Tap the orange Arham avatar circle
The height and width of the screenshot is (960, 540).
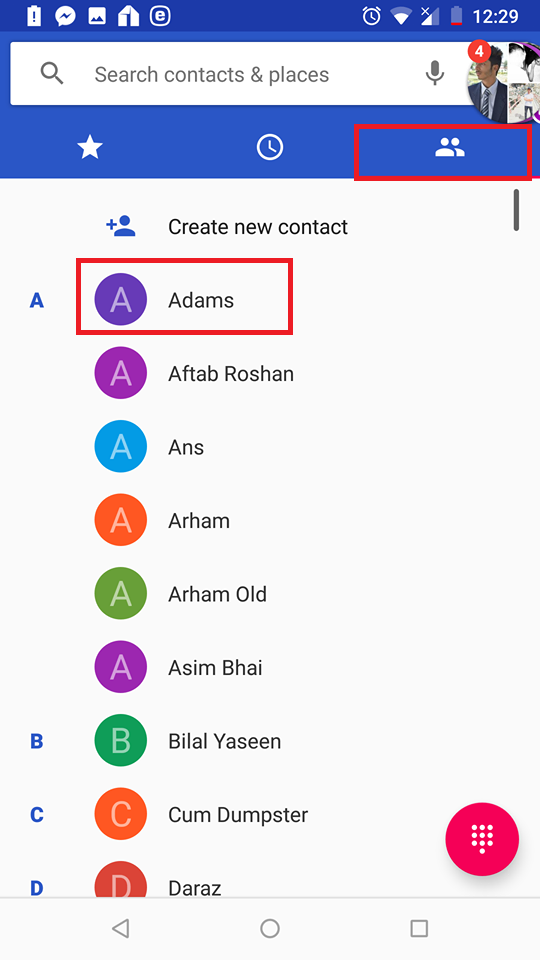[x=121, y=520]
